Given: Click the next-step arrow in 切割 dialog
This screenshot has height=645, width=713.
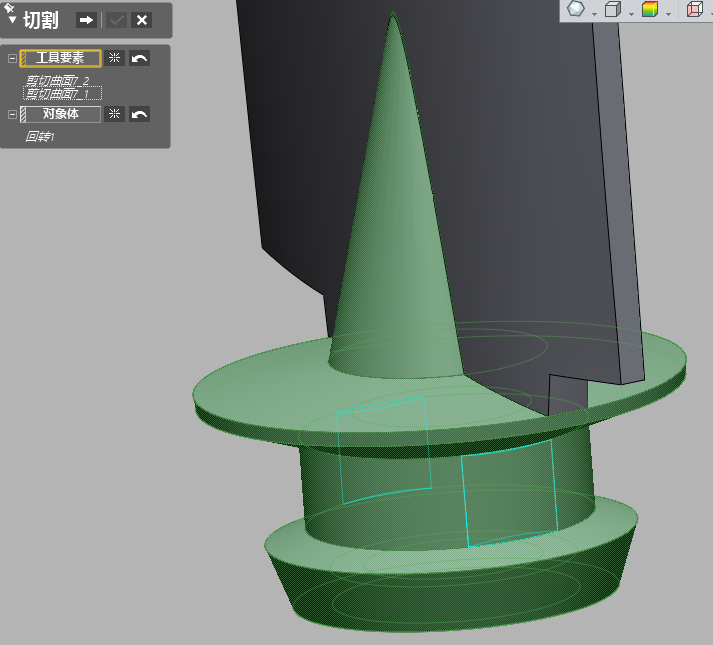Looking at the screenshot, I should (x=87, y=20).
